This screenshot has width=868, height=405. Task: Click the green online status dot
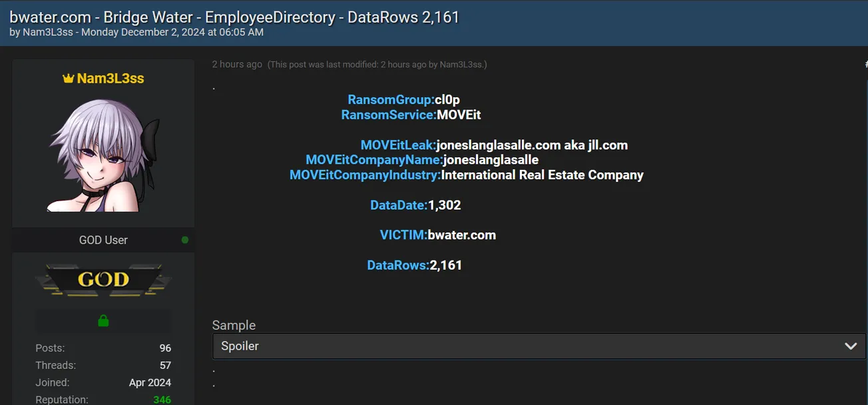185,240
